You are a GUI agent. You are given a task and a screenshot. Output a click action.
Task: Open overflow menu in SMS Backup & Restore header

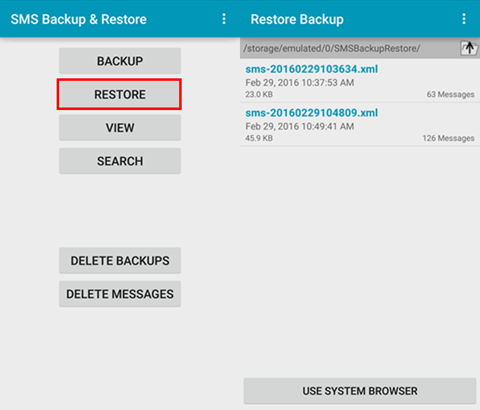click(224, 19)
